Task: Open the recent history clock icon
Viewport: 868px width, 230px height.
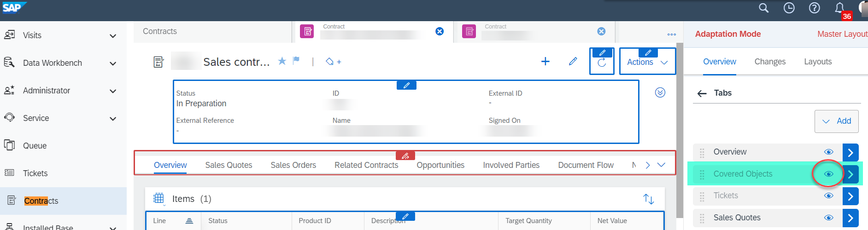Action: tap(789, 8)
